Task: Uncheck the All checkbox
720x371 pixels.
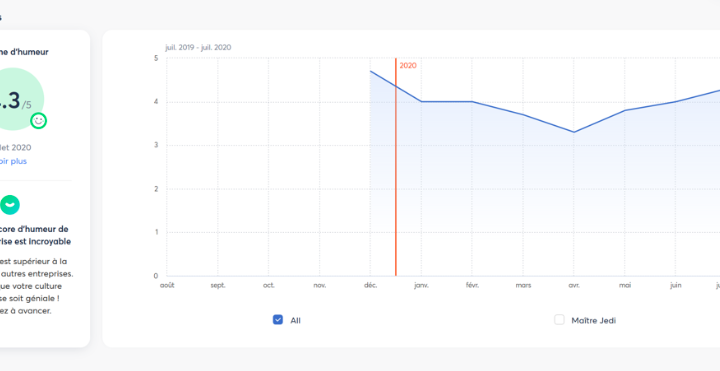Action: 277,320
